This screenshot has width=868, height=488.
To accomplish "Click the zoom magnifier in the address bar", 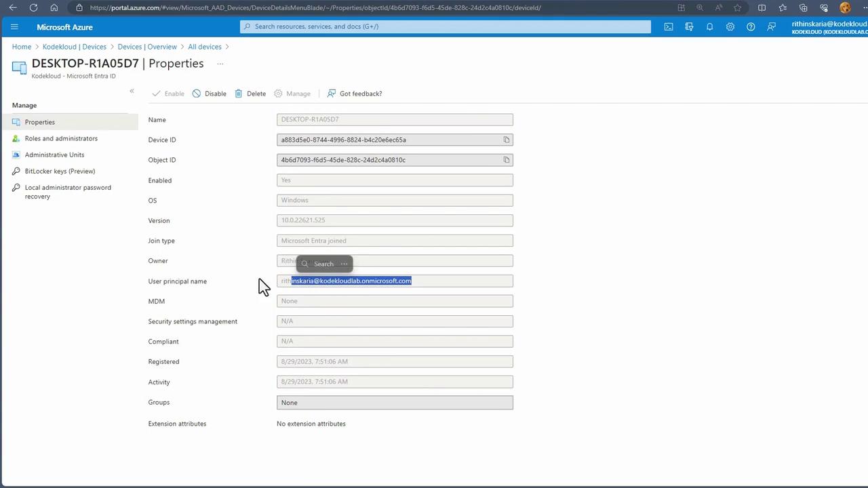I will (700, 7).
